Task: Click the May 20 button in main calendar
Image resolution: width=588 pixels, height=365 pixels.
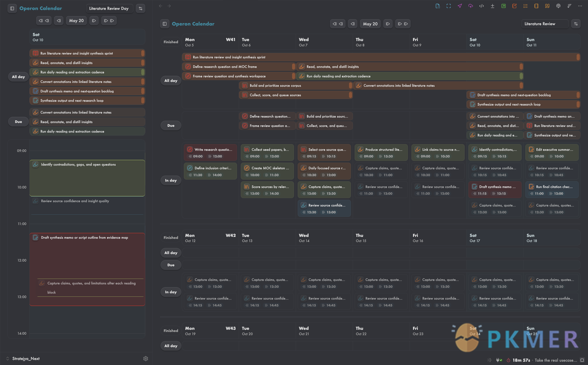Action: point(370,24)
